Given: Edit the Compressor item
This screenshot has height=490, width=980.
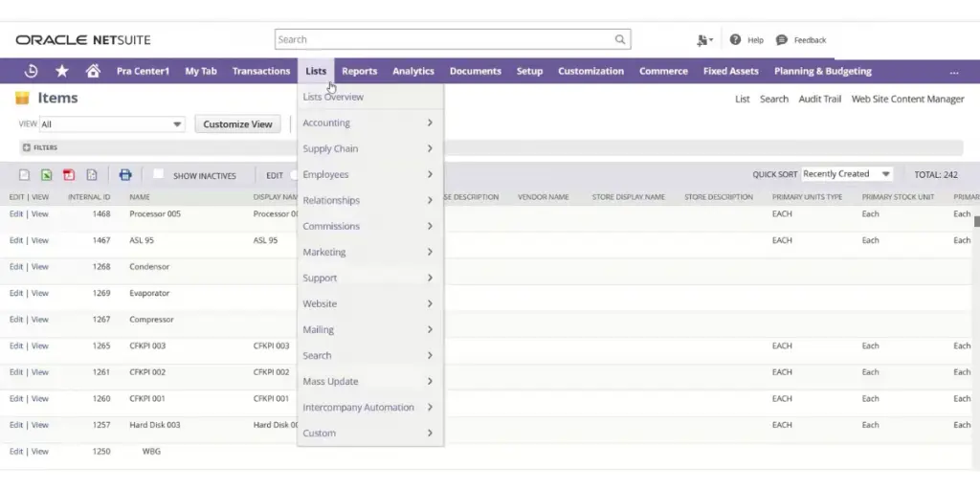Looking at the screenshot, I should tap(15, 320).
